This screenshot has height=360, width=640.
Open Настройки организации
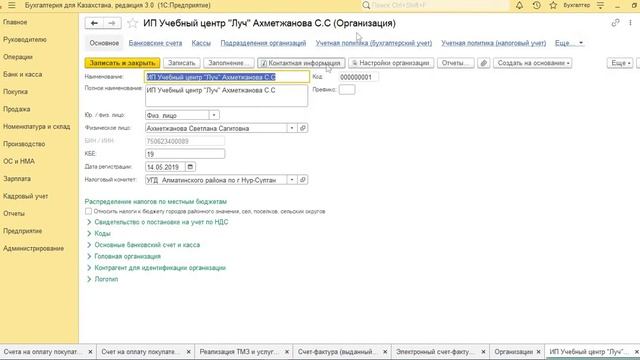click(x=391, y=63)
